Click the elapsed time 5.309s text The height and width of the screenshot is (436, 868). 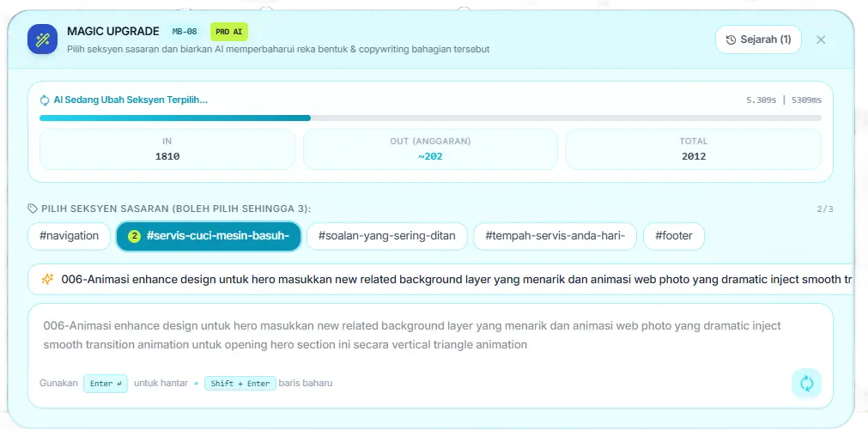[x=762, y=100]
